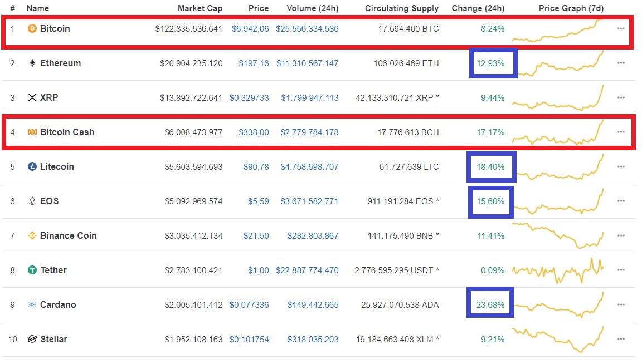This screenshot has width=642, height=364.
Task: Open the more options menu for Cardano
Action: tap(621, 304)
